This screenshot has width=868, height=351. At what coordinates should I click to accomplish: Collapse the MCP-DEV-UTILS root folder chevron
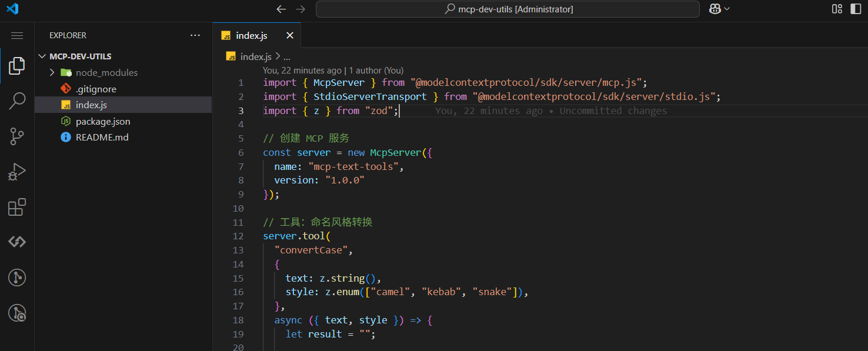[42, 56]
